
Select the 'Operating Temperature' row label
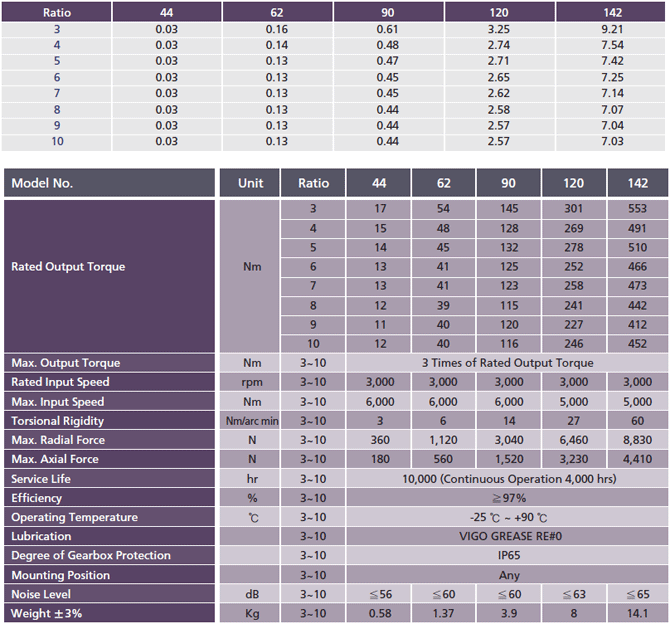point(109,517)
